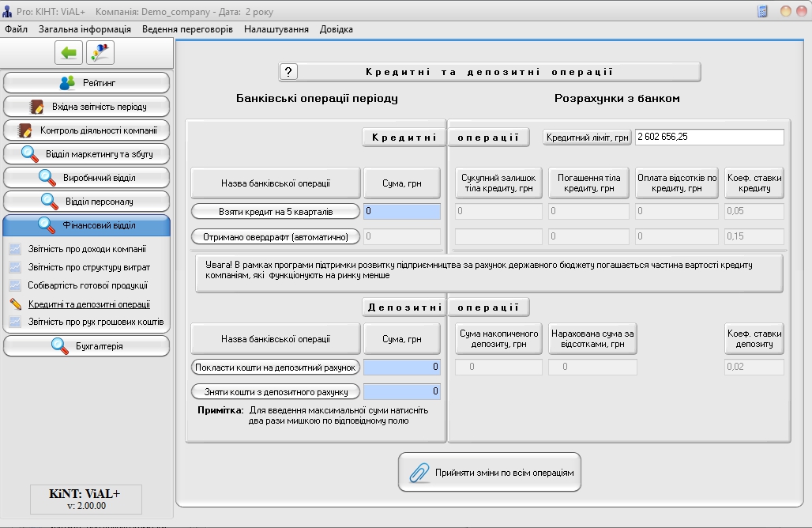Open the Налаштування menu
This screenshot has height=528, width=812.
click(x=276, y=29)
